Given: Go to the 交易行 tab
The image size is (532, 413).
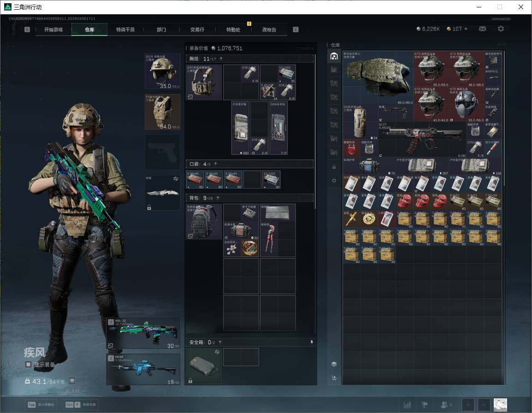Looking at the screenshot, I should 197,29.
